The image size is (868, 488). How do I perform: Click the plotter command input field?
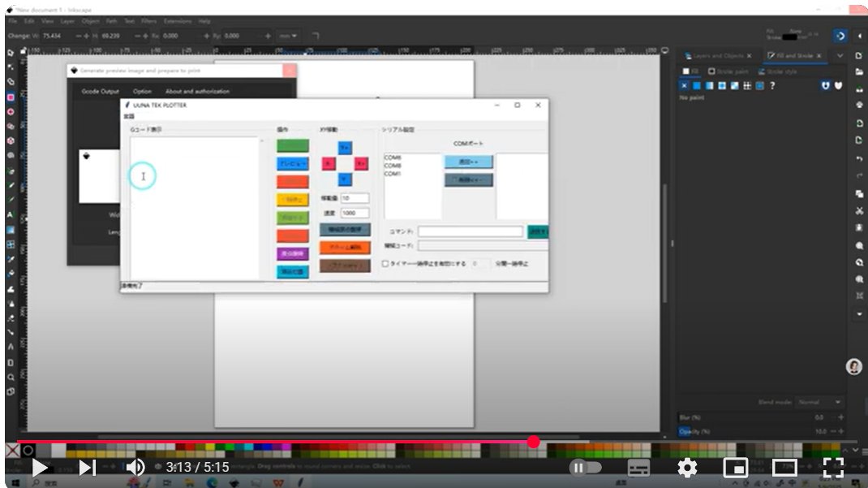tap(470, 231)
